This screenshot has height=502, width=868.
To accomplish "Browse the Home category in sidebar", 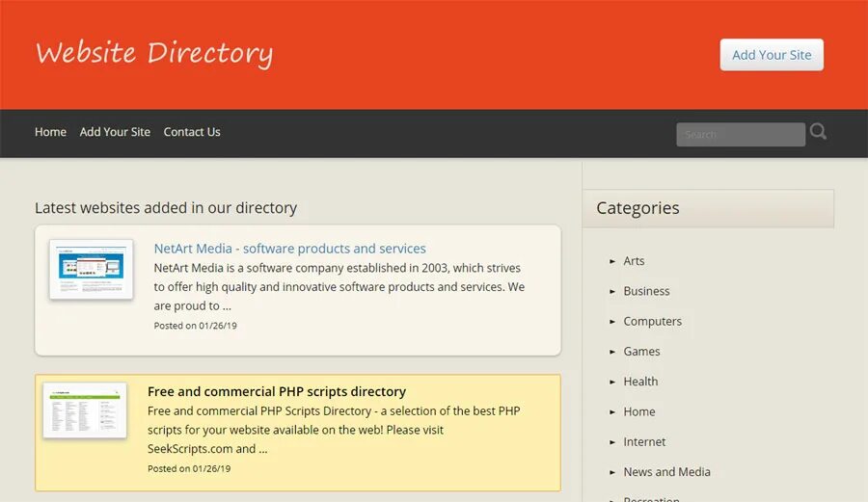I will tap(639, 411).
